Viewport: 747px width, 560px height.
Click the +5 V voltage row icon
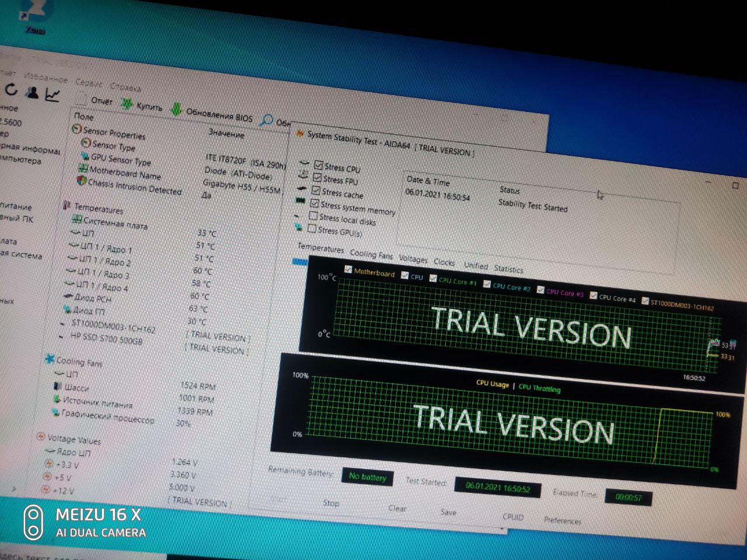pos(48,477)
